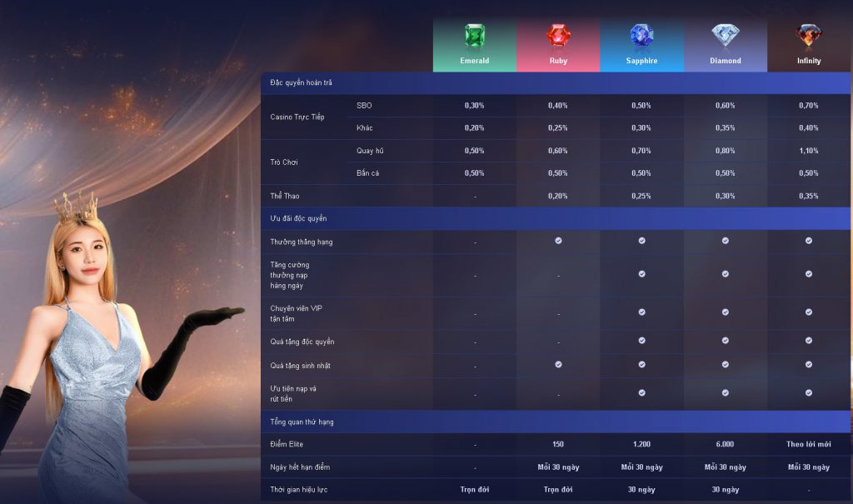The width and height of the screenshot is (853, 504).
Task: Click the Casino Trực Tiếp row label
Action: click(x=297, y=117)
